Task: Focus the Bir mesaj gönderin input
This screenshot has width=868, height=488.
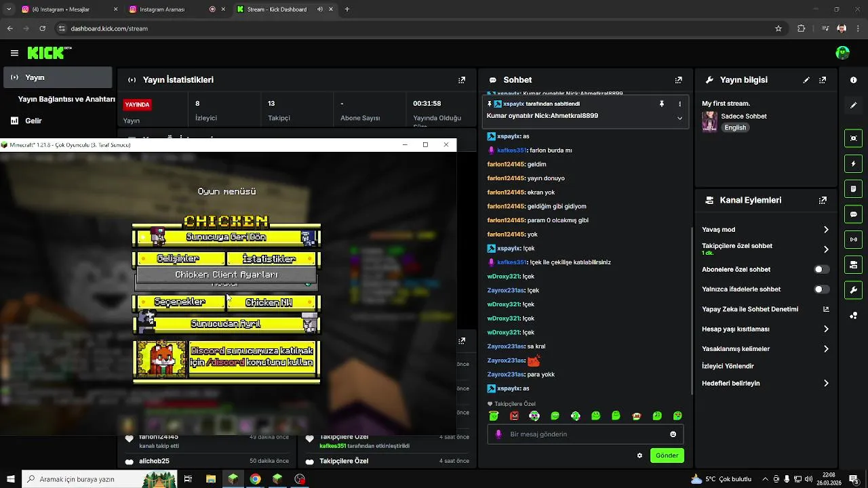Action: [585, 434]
